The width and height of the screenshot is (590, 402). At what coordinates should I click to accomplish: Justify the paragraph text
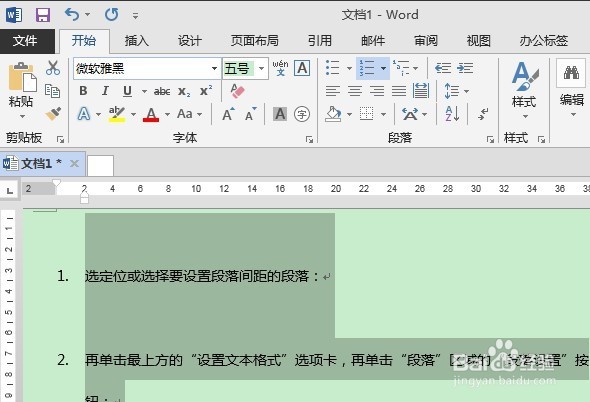(399, 91)
